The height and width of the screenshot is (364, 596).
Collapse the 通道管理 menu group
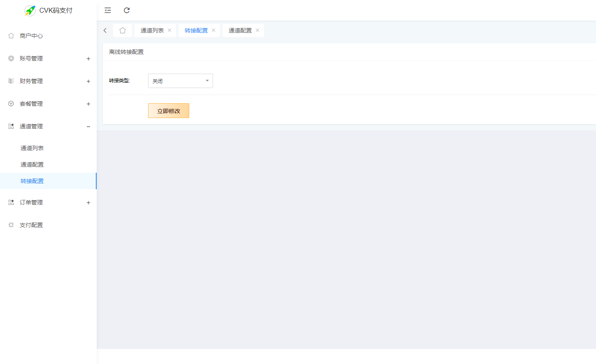point(88,127)
